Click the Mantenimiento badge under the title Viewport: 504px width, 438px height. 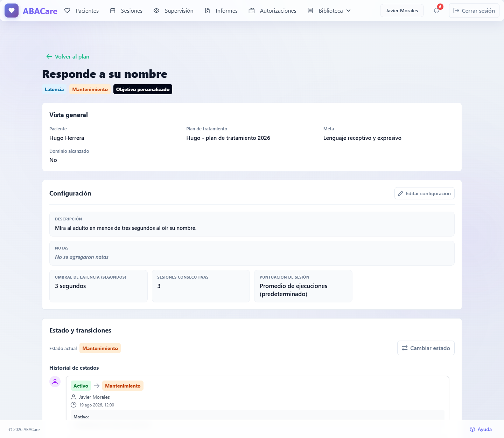point(90,89)
